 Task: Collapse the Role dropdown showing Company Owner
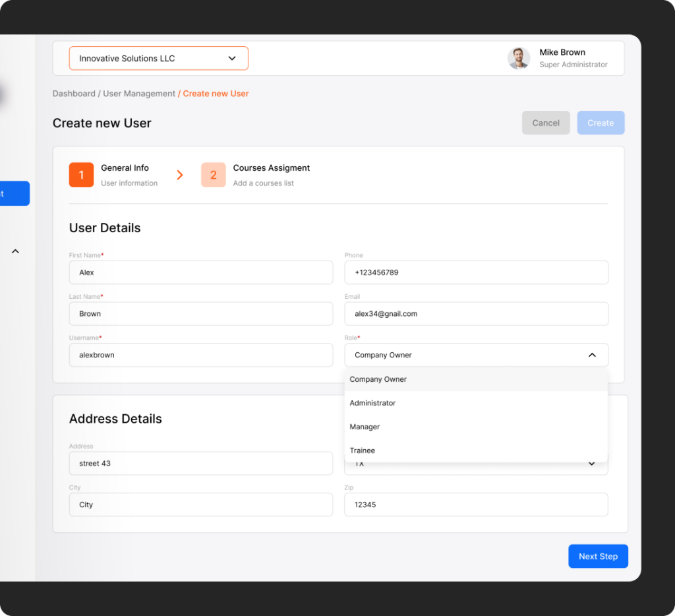[x=476, y=355]
